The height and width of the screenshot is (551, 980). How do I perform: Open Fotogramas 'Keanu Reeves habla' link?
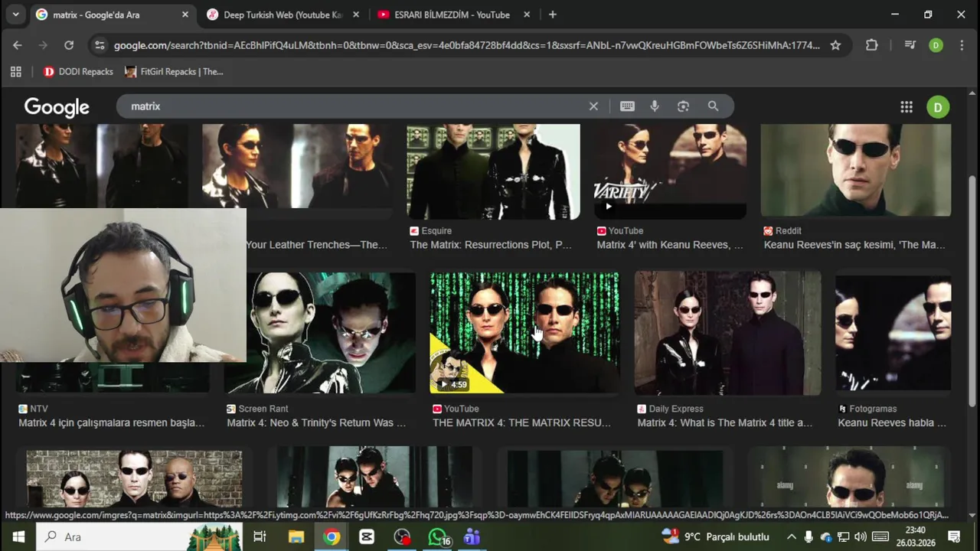click(x=892, y=422)
